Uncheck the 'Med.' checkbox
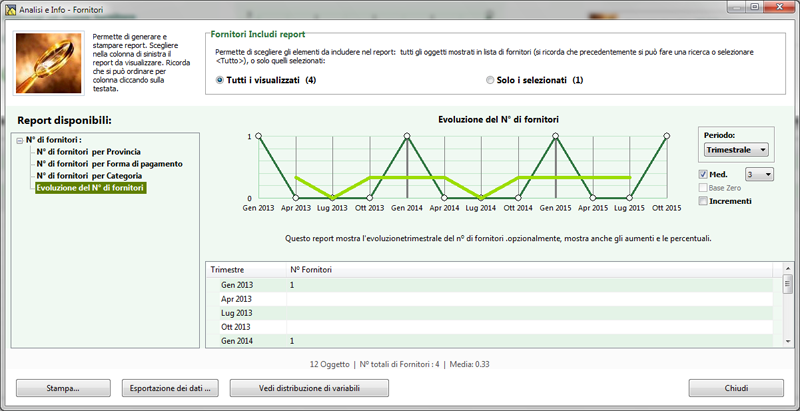This screenshot has width=800, height=411. tap(704, 174)
